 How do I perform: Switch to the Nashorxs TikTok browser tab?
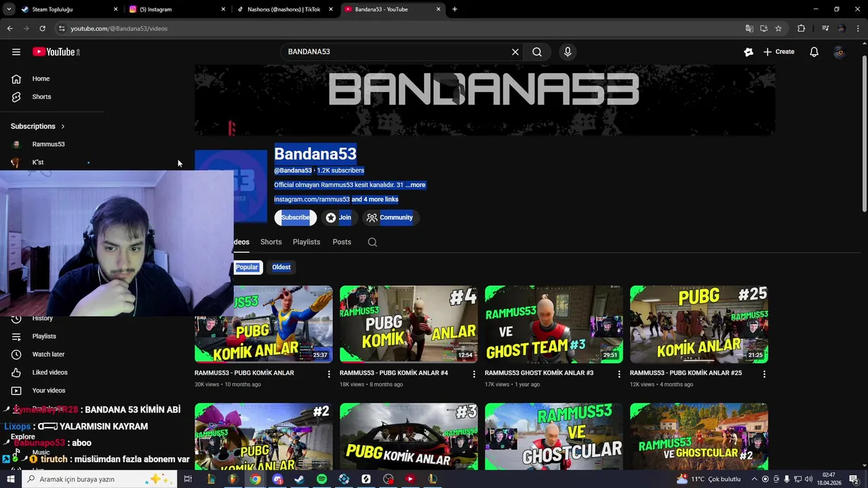tap(285, 9)
